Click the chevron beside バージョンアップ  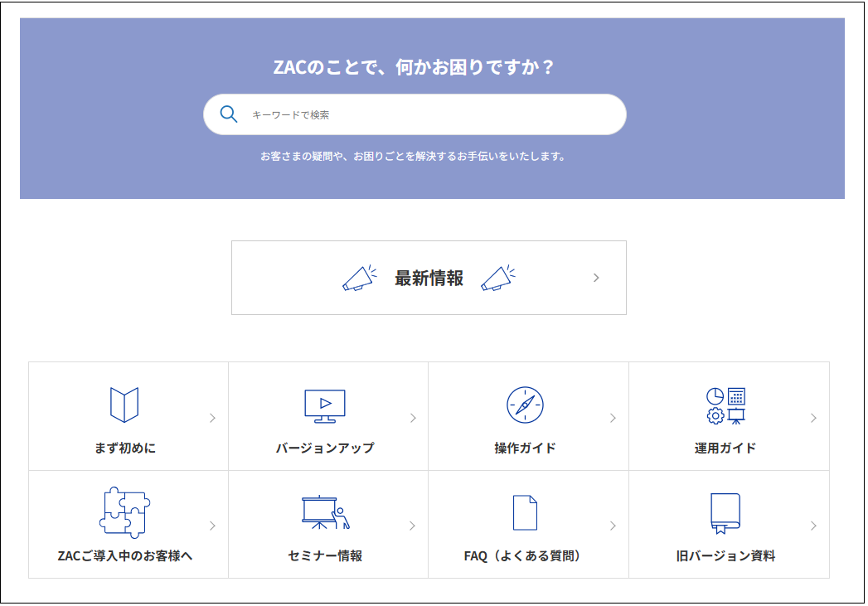[413, 418]
